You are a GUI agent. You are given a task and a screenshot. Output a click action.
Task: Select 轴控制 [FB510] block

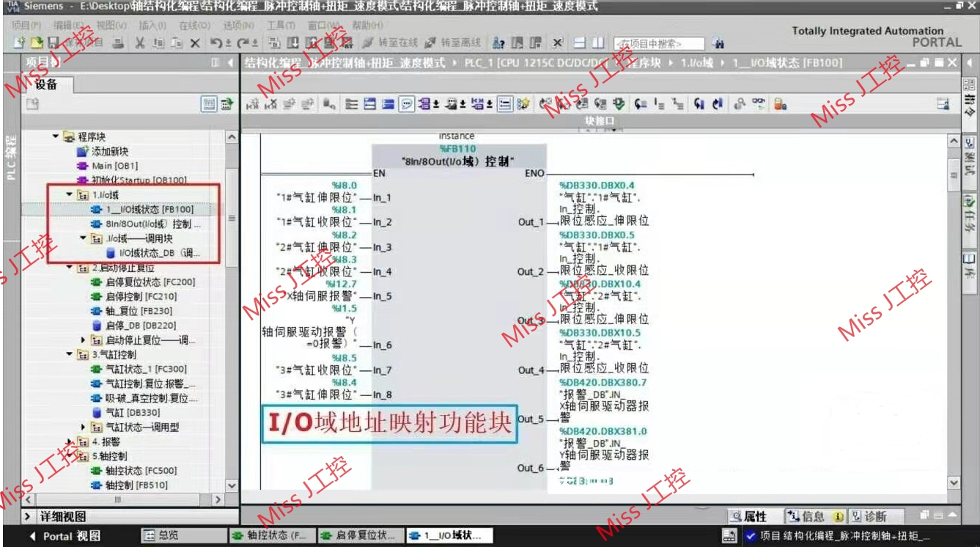pos(129,485)
